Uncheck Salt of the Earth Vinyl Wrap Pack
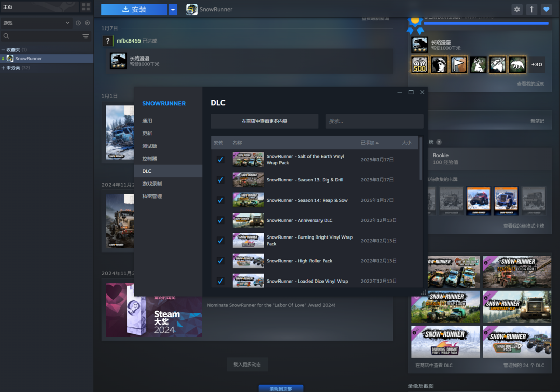 (x=220, y=160)
